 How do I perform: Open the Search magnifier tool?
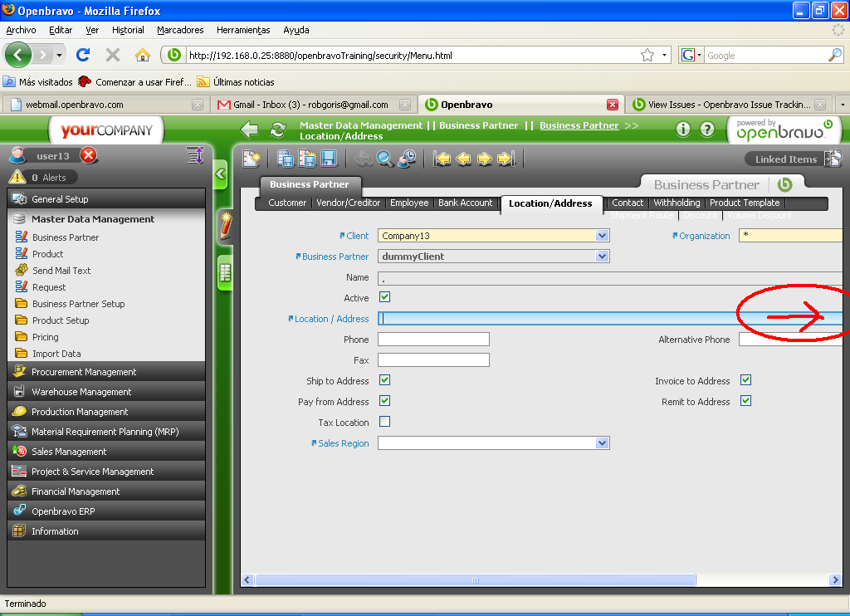385,159
